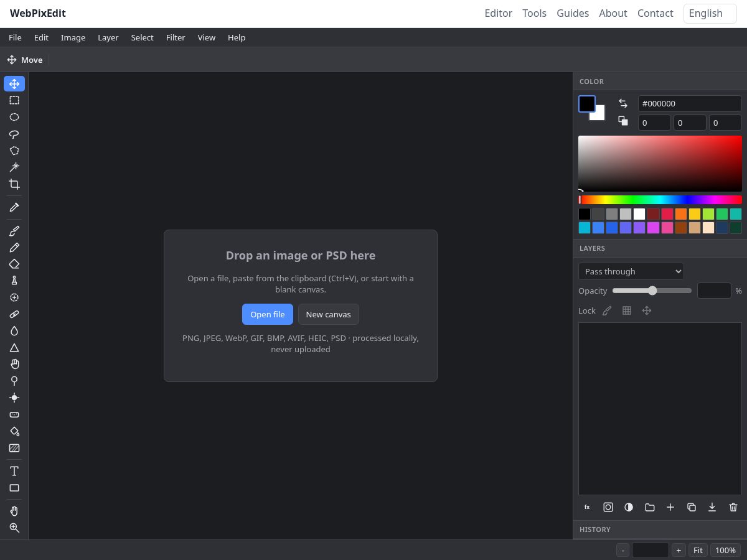The width and height of the screenshot is (747, 560).
Task: Open the English language selector
Action: (x=710, y=13)
